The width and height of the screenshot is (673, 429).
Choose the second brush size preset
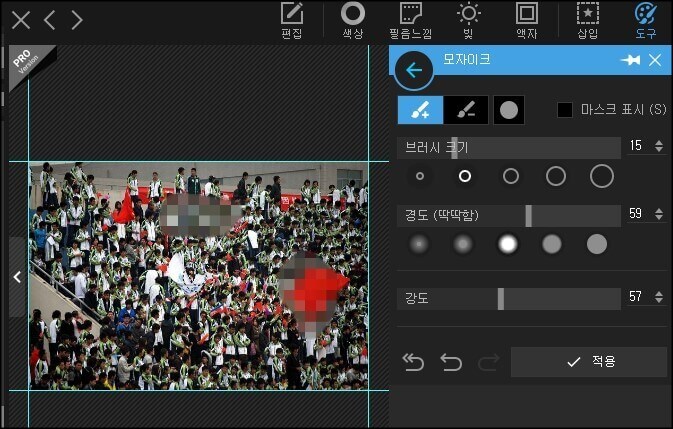[x=465, y=176]
